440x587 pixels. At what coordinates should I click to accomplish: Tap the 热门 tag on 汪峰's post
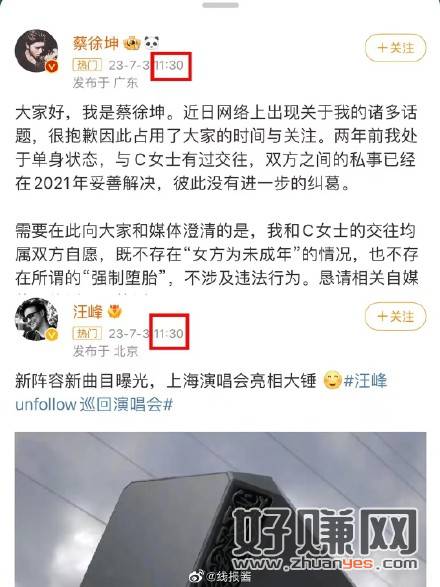(87, 333)
